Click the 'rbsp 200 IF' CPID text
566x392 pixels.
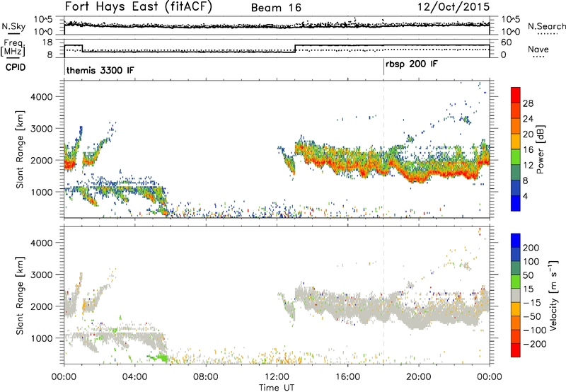[x=412, y=64]
